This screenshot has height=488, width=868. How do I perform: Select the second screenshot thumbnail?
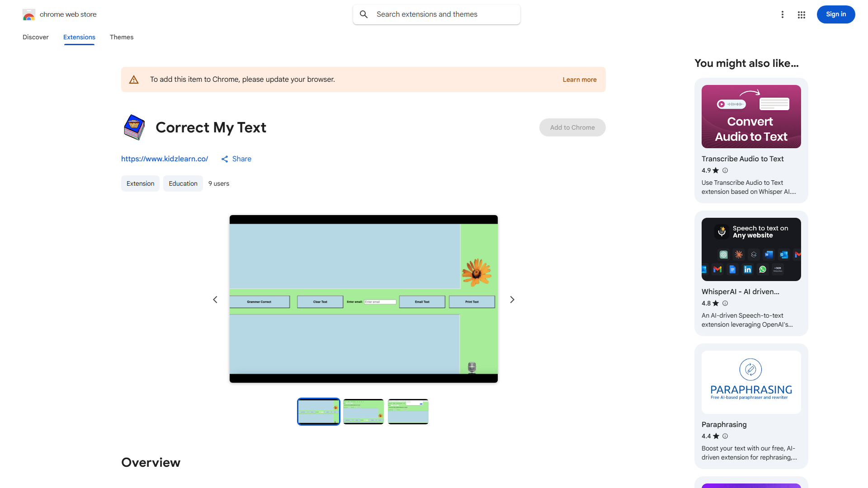(x=363, y=411)
